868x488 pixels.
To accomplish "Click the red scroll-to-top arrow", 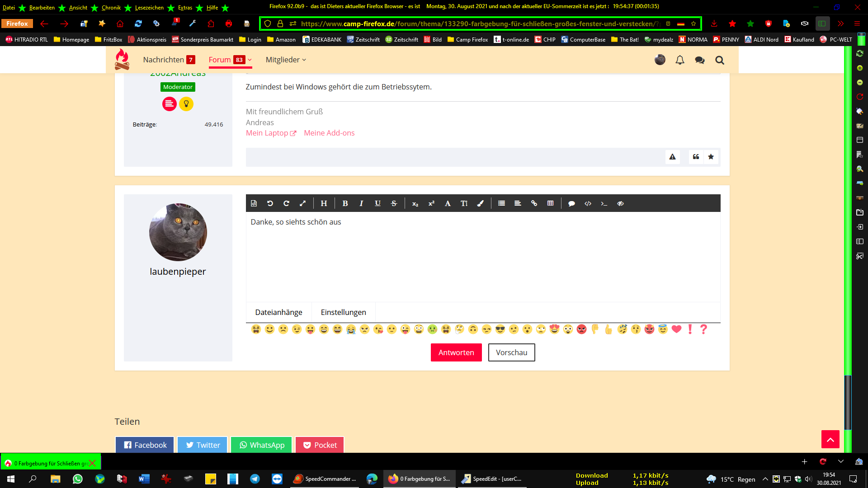I will point(830,439).
